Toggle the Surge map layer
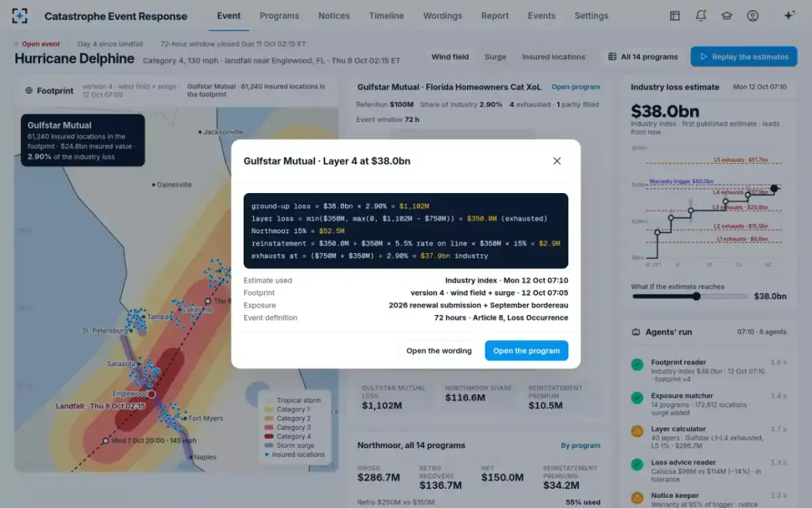812x508 pixels. [x=495, y=57]
